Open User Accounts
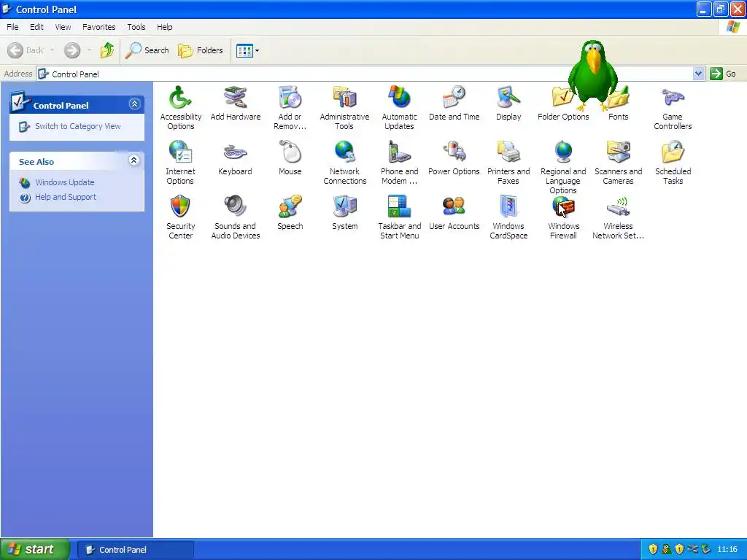The height and width of the screenshot is (560, 747). [x=454, y=212]
